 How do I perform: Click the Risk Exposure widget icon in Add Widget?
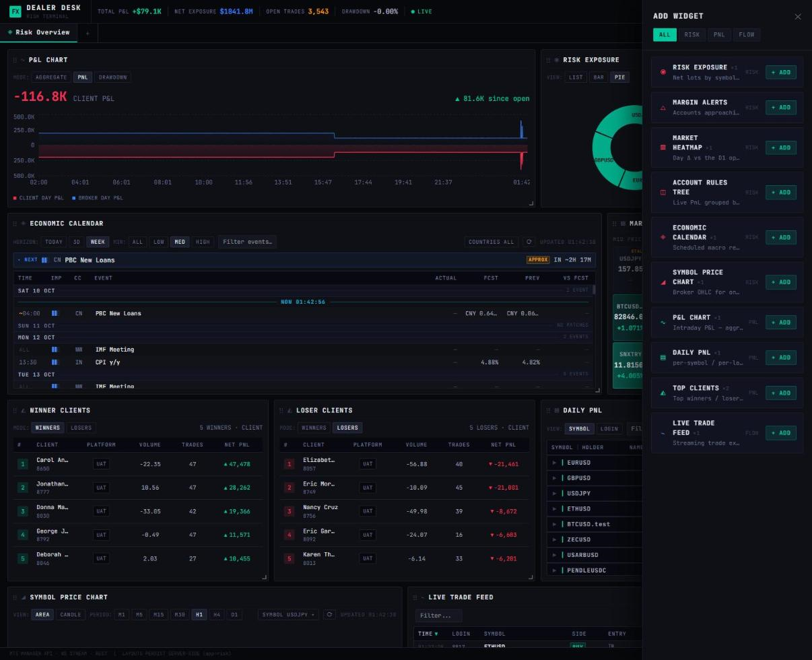pyautogui.click(x=663, y=72)
